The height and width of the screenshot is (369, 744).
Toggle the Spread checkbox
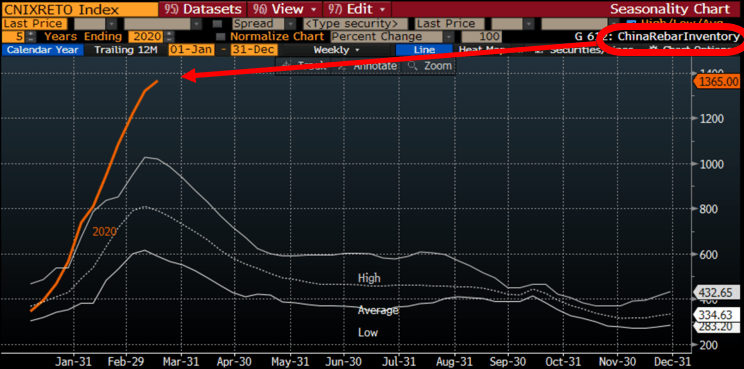click(x=217, y=24)
